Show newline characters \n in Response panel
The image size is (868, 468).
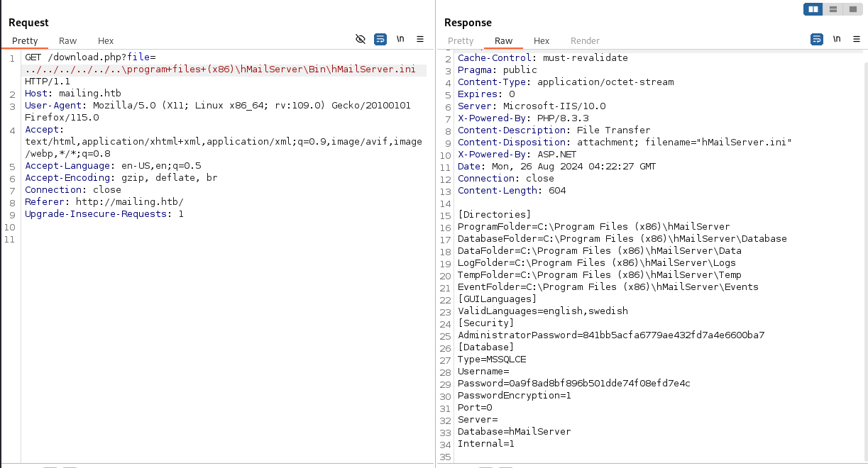coord(837,39)
